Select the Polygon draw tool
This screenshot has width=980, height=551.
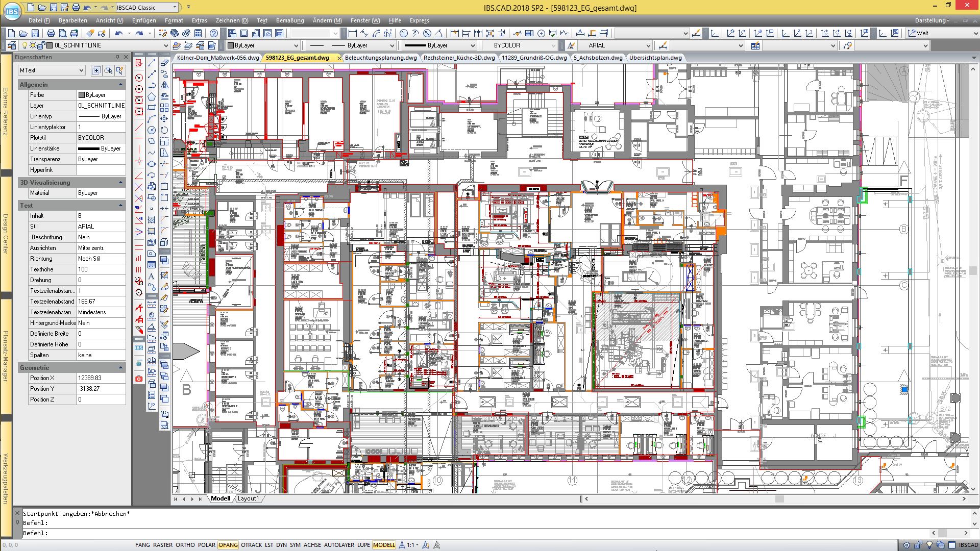coord(152,97)
